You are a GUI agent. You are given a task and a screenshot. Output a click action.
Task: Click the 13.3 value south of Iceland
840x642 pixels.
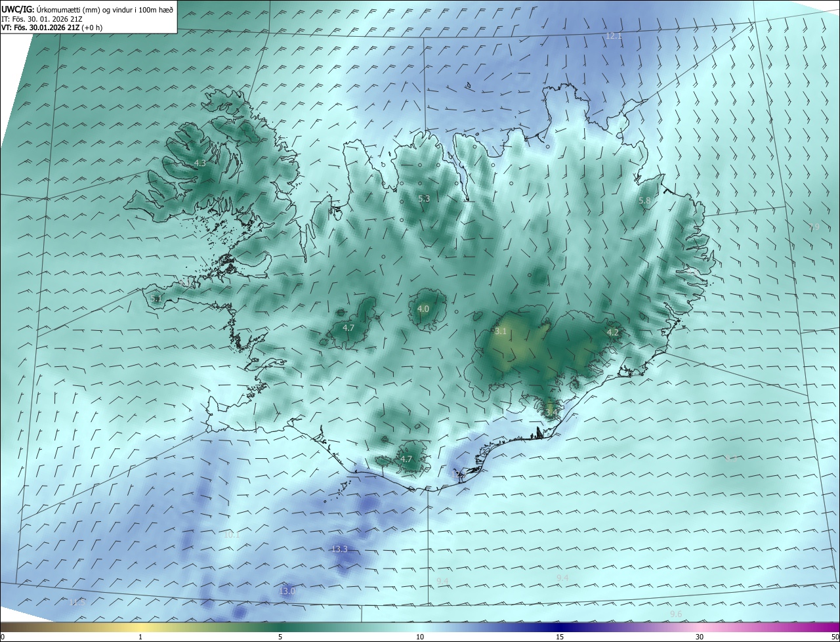click(x=339, y=549)
